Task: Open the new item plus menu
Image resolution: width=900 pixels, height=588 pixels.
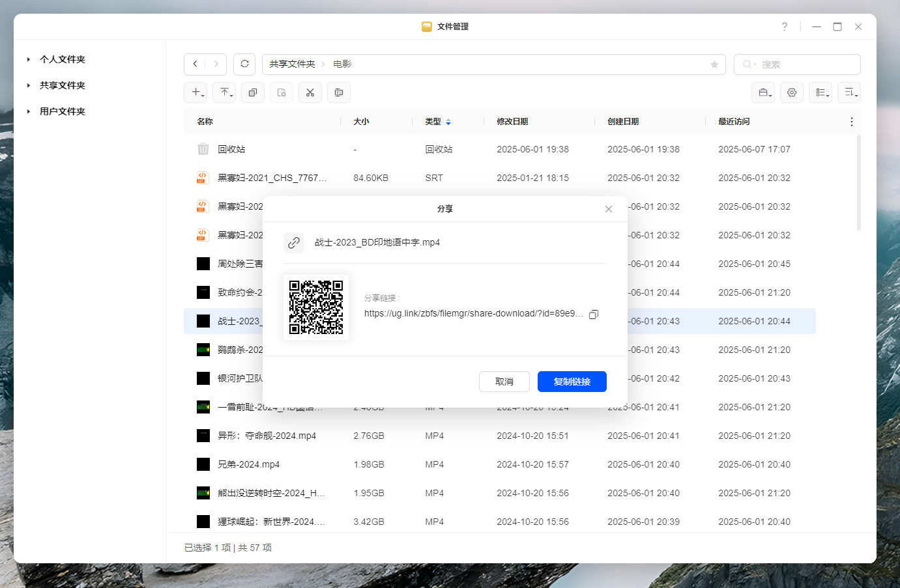Action: pos(196,92)
